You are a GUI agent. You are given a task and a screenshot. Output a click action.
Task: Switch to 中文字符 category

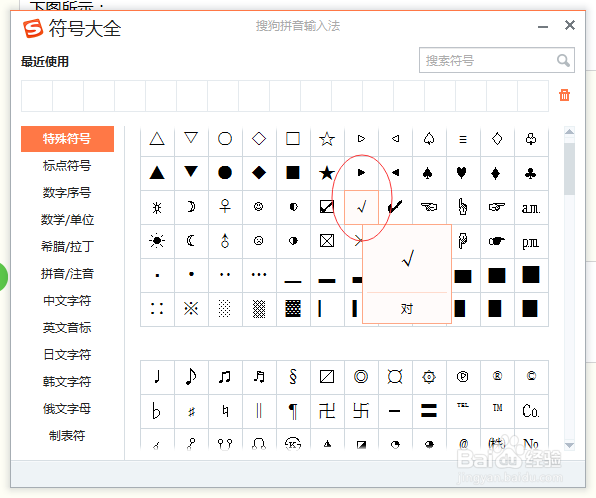[67, 301]
